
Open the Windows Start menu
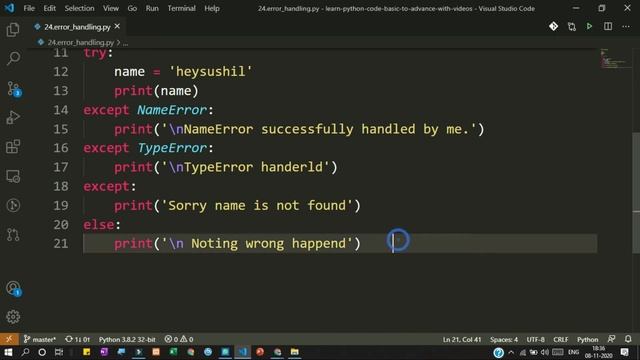[8, 352]
